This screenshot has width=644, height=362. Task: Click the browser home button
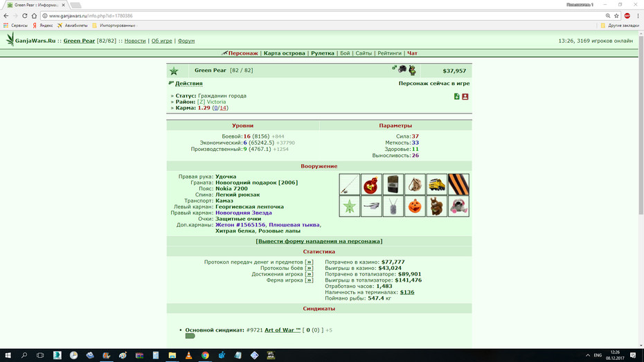(34, 16)
